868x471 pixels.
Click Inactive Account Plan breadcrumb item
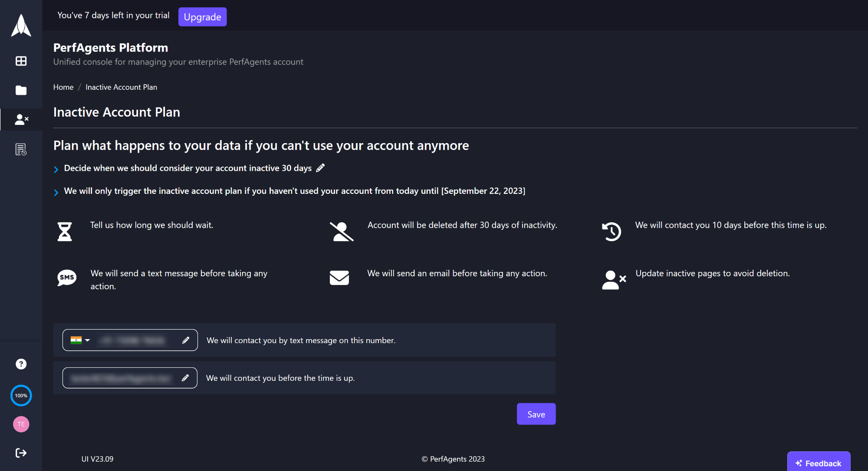121,87
